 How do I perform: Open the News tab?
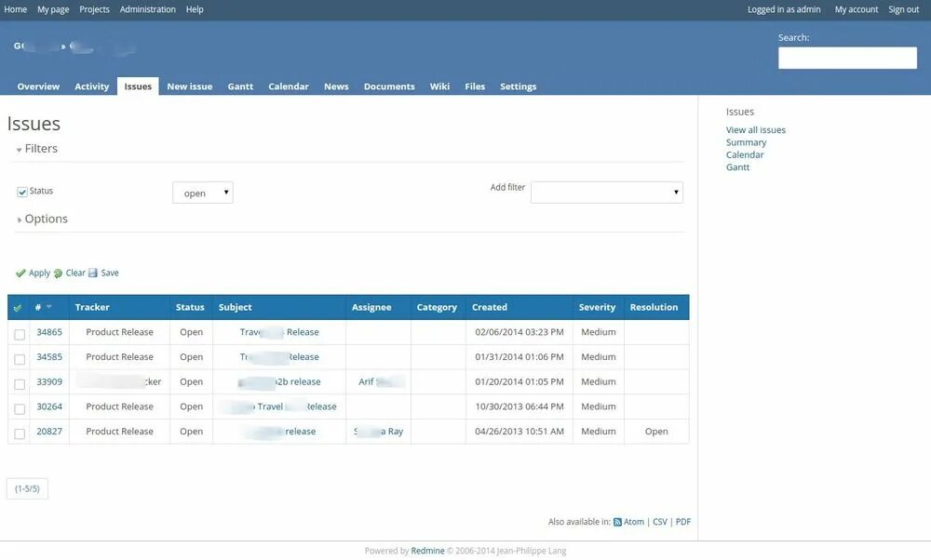point(336,87)
